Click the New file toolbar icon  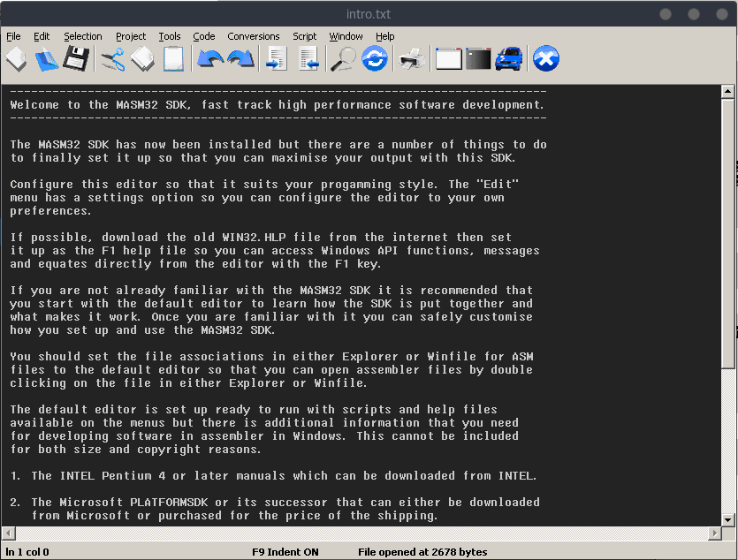[x=16, y=59]
